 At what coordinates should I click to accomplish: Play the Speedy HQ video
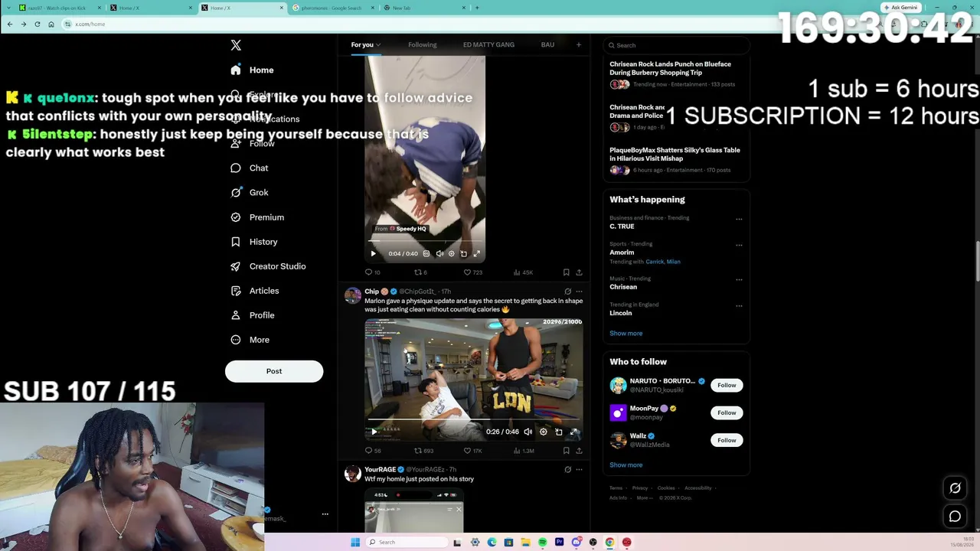(374, 253)
